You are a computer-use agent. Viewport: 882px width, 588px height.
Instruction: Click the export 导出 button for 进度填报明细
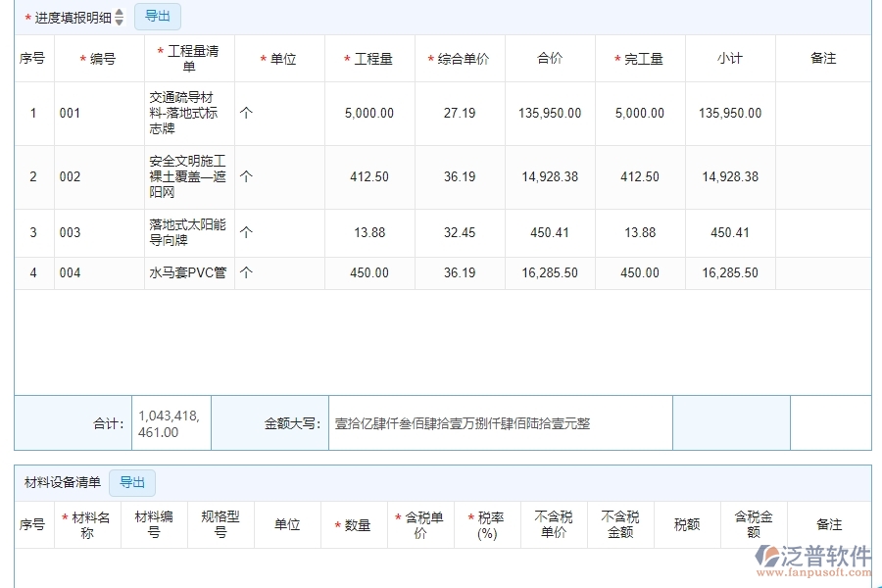[x=158, y=16]
